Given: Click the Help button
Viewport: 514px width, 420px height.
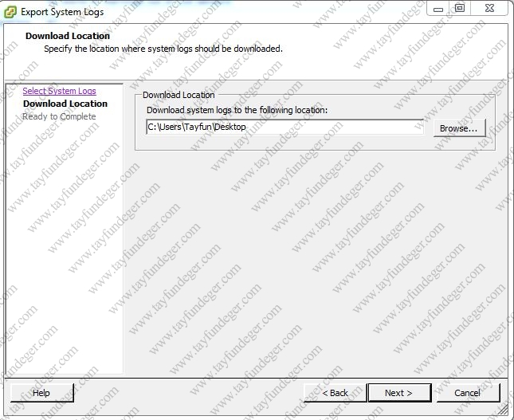Looking at the screenshot, I should point(42,393).
